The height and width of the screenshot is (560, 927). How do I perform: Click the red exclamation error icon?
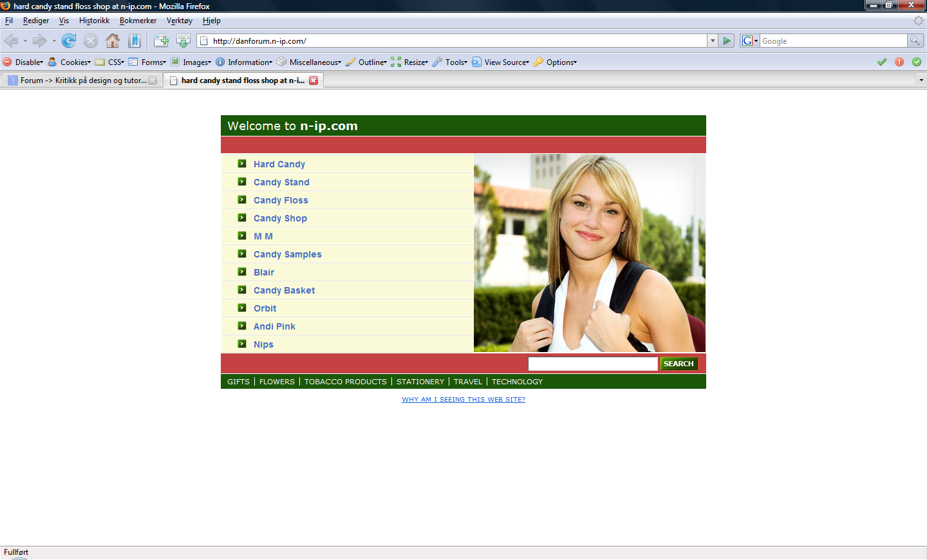[899, 62]
